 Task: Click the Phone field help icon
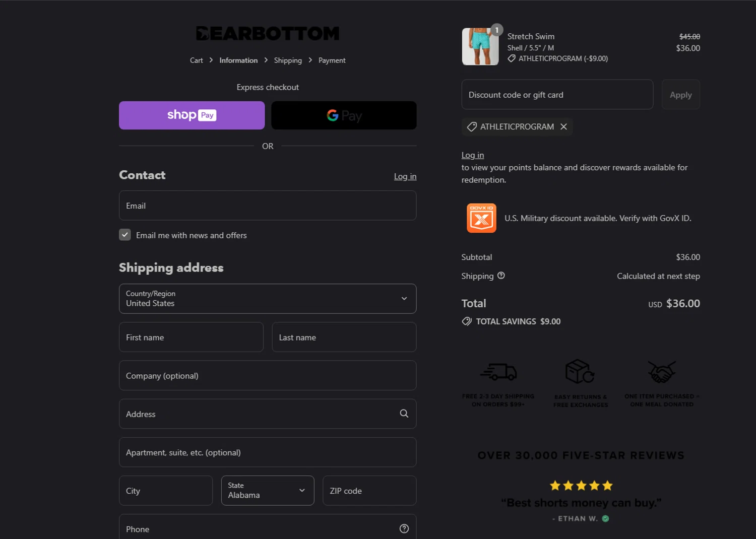click(x=404, y=528)
